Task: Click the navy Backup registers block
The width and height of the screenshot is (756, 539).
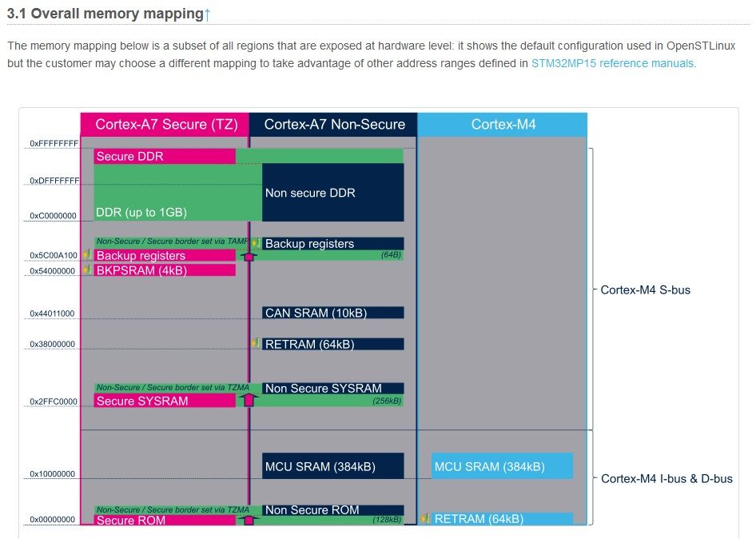Action: 333,243
